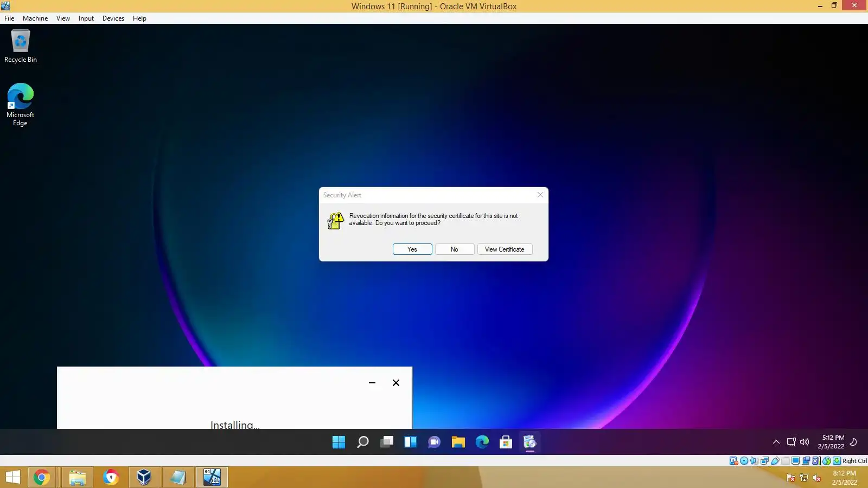The width and height of the screenshot is (868, 488).
Task: Click the VirtualBox mouse integration indicator
Action: pos(826,461)
